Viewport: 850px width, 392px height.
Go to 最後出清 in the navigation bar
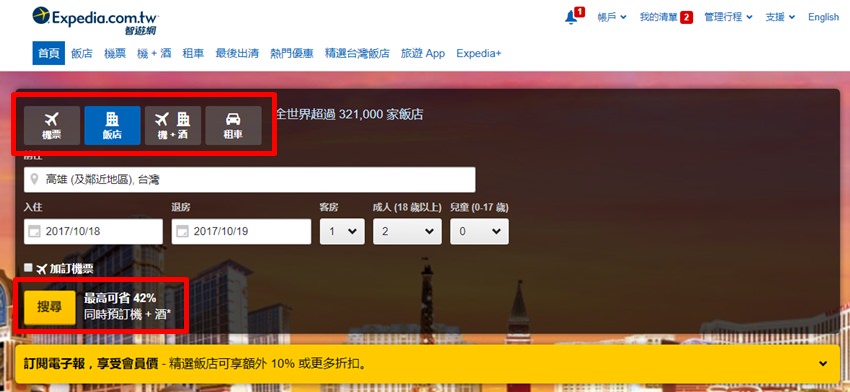coord(237,53)
